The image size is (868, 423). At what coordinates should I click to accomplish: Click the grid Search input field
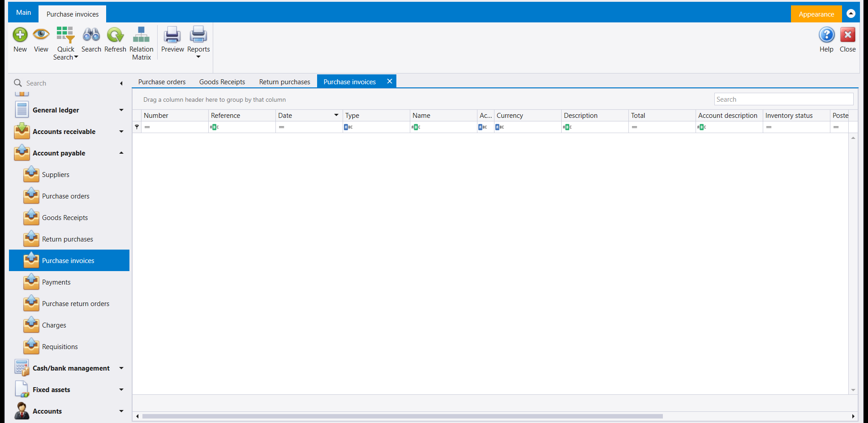784,99
